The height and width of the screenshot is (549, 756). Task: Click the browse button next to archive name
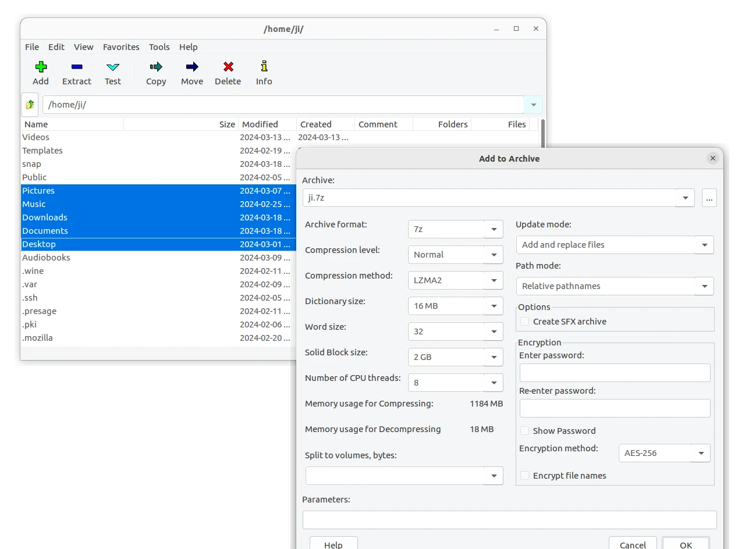coord(709,198)
